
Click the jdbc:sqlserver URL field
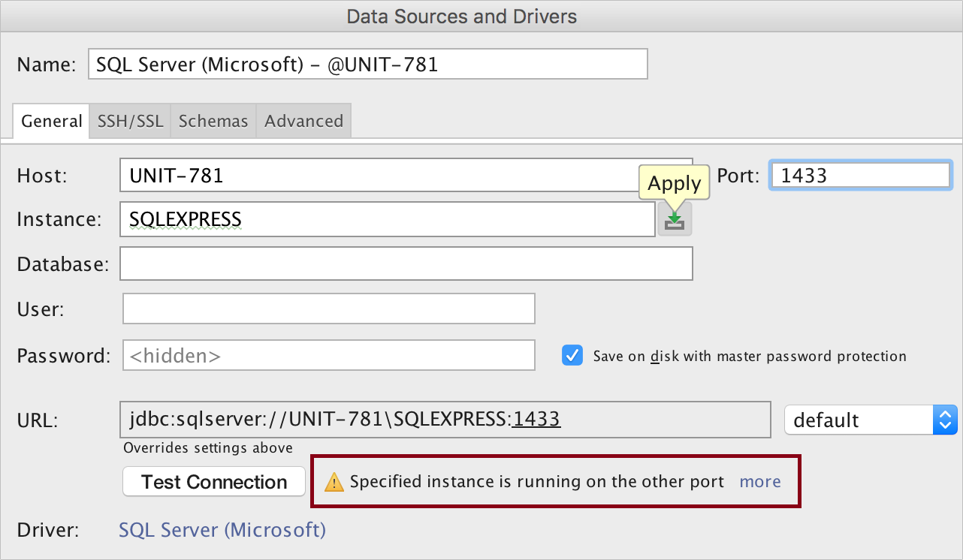click(445, 420)
